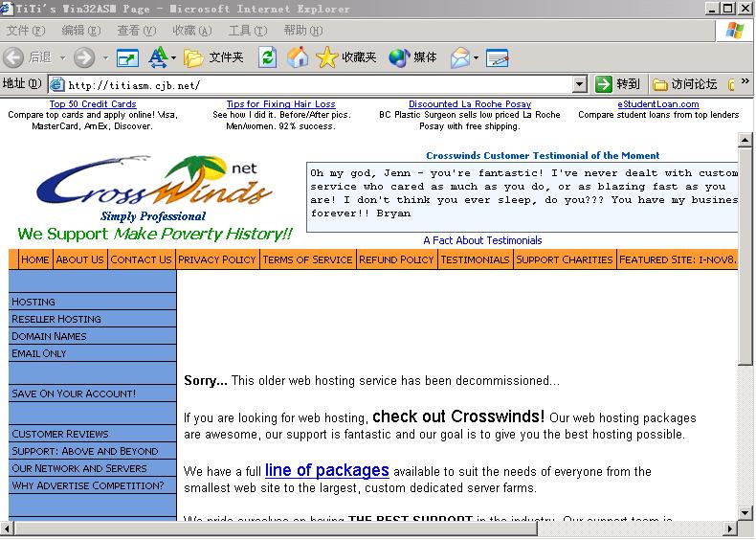Open the Help menu
Screen dimensions: 756x540
(x=303, y=31)
